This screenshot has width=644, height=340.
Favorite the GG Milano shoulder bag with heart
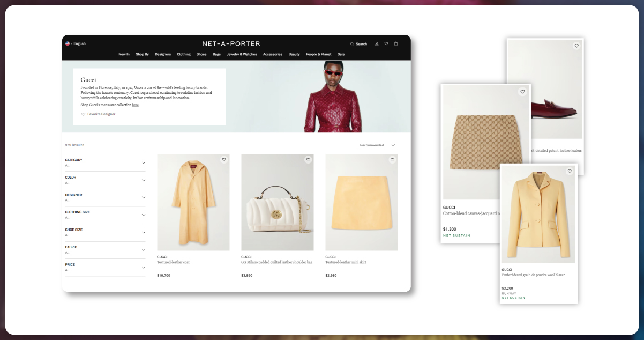pyautogui.click(x=308, y=160)
